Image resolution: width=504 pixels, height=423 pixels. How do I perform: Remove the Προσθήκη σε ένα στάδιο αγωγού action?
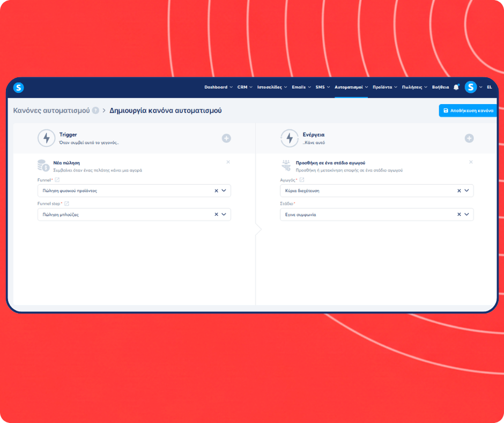click(x=471, y=162)
